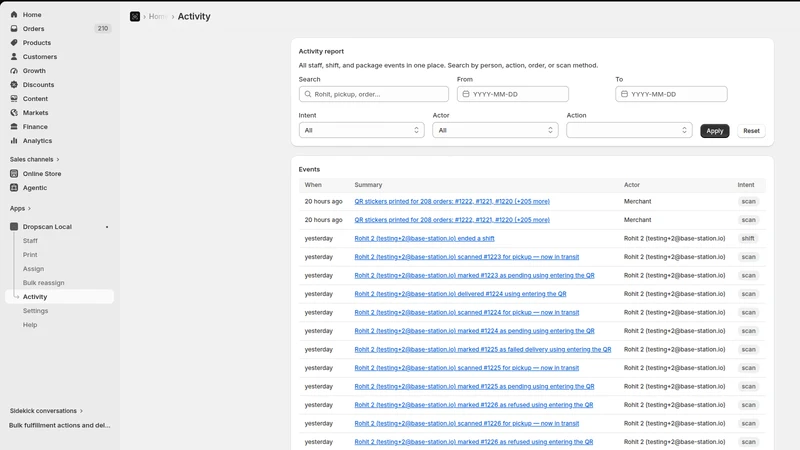800x450 pixels.
Task: Open the Actor dropdown
Action: [495, 130]
